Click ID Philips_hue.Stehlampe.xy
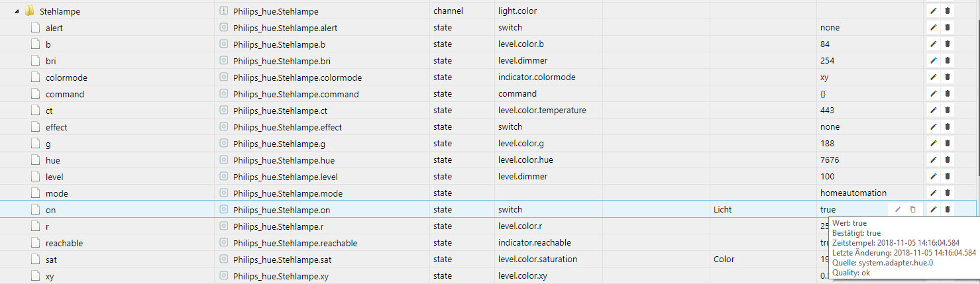This screenshot has width=980, height=284. (x=281, y=276)
